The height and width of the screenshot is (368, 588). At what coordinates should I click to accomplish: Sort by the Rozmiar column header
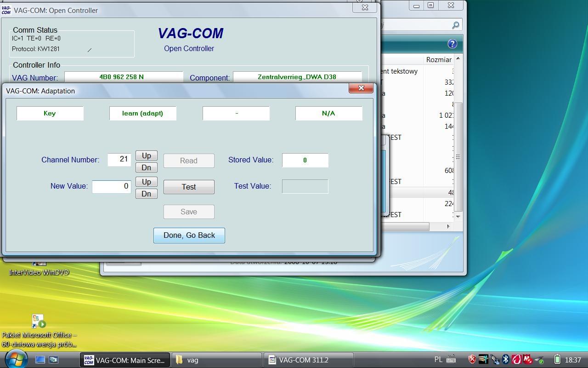coord(439,59)
